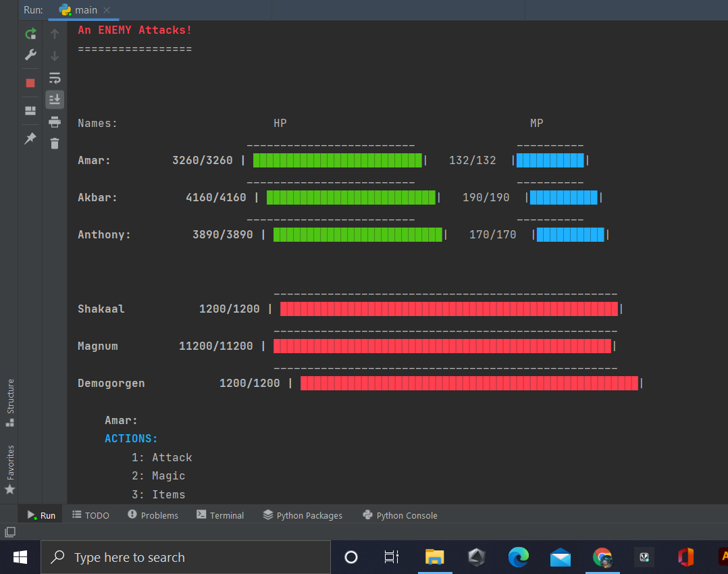Jump down the stack trace arrow
728x574 pixels.
pyautogui.click(x=55, y=56)
